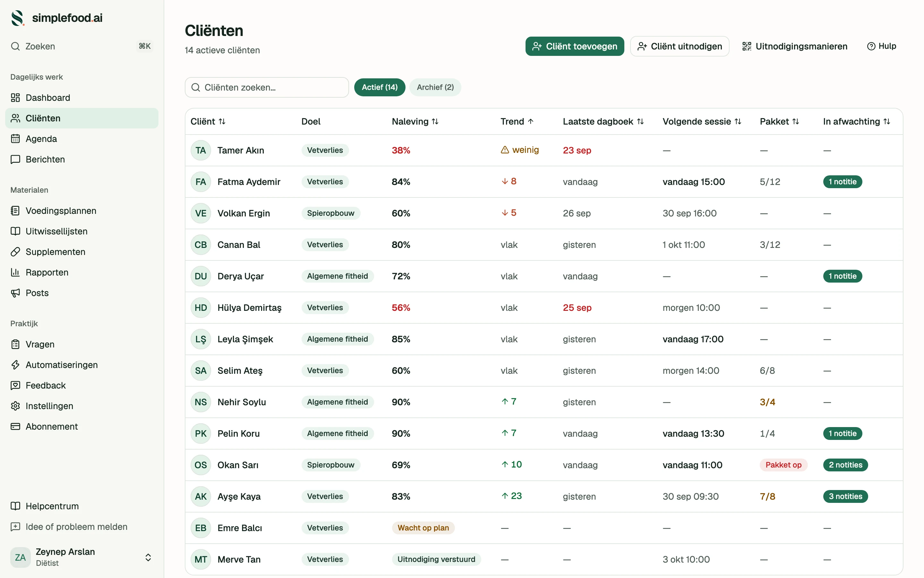Open Vragen in the sidebar
This screenshot has height=578, width=924.
tap(82, 345)
